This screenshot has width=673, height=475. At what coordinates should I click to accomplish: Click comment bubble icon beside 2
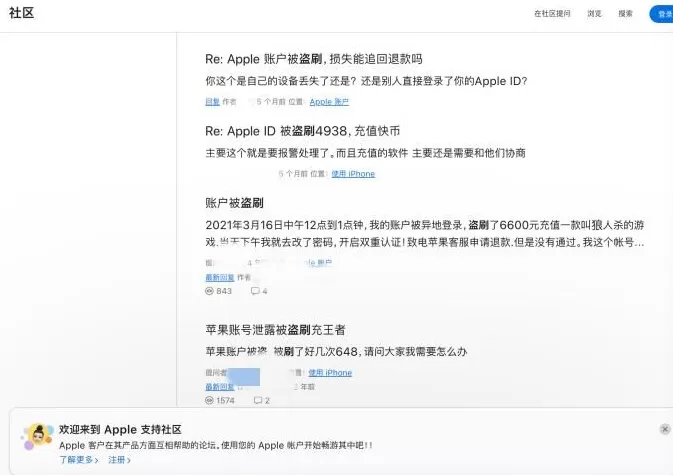coord(258,400)
